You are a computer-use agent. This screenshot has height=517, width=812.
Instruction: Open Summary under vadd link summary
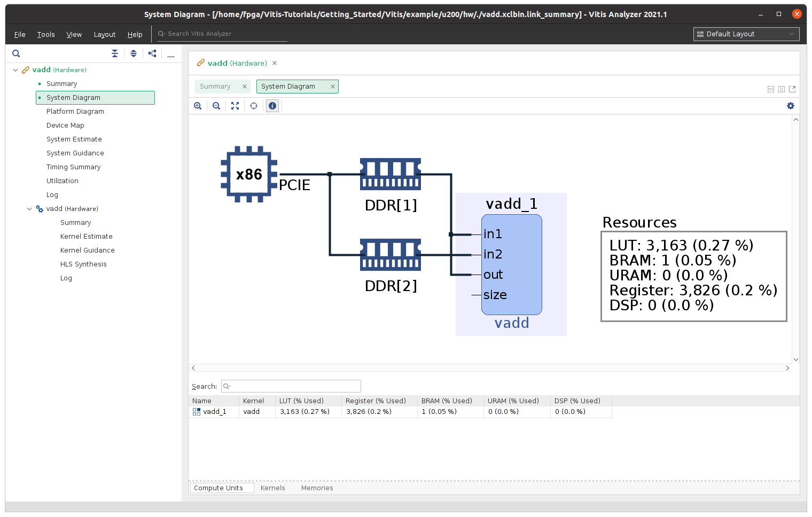tap(62, 84)
